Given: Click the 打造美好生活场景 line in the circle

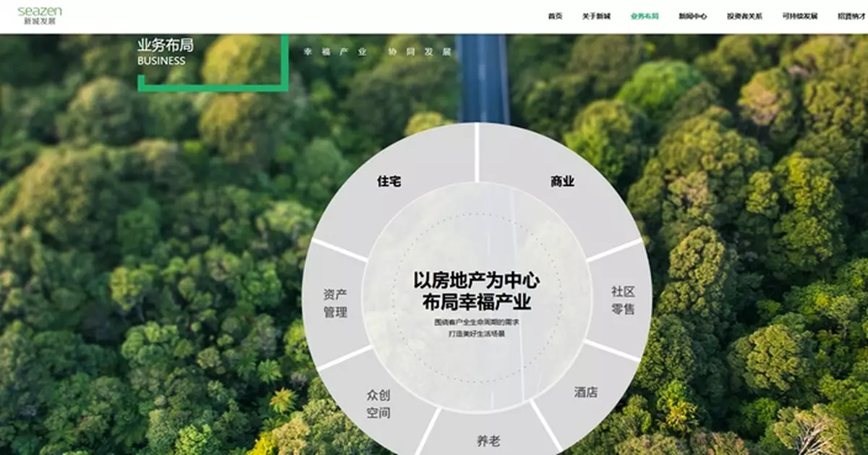Looking at the screenshot, I should pos(477,335).
